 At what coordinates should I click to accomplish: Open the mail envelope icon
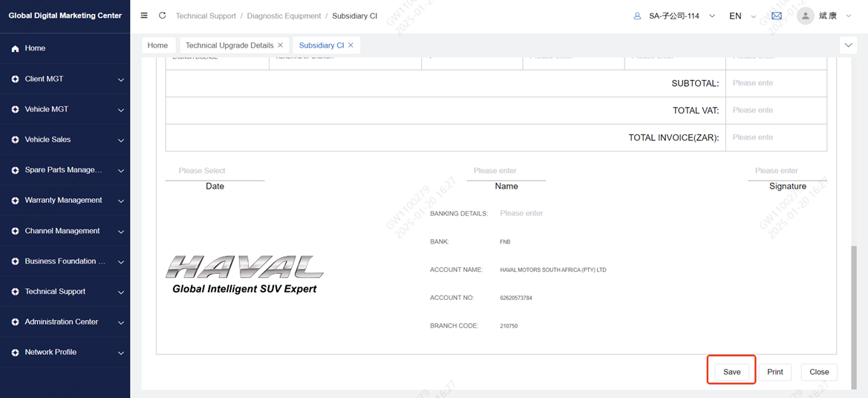point(776,16)
